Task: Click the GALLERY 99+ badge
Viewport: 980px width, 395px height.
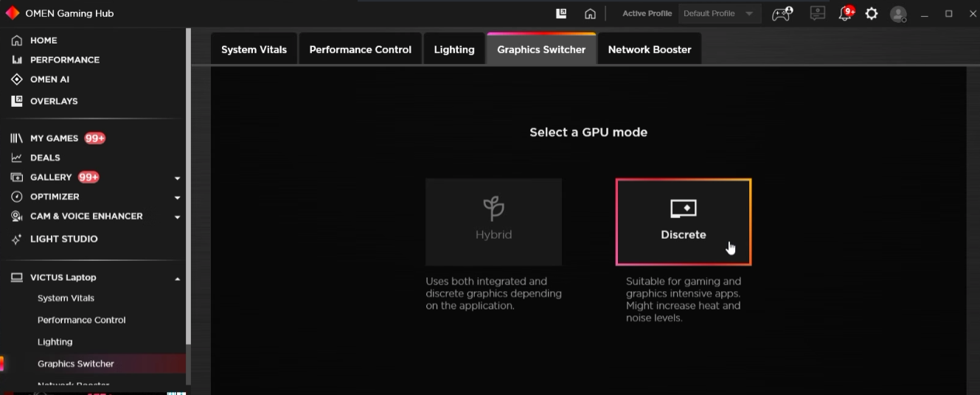Action: click(88, 177)
